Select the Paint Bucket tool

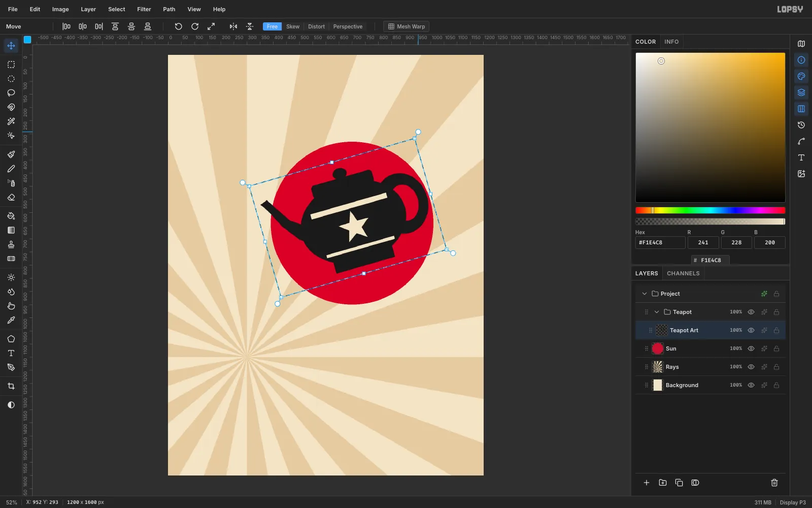click(11, 216)
